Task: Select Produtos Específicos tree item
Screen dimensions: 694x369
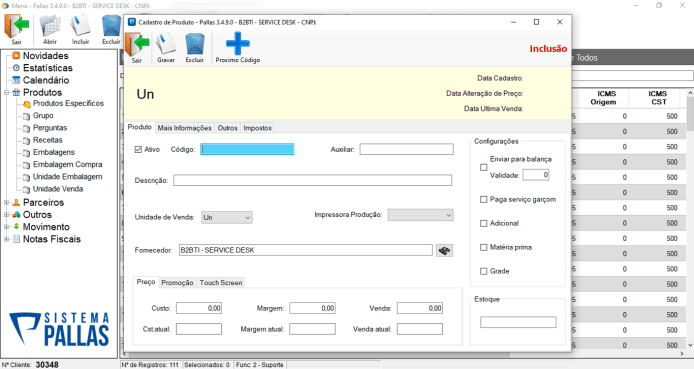Action: click(68, 104)
